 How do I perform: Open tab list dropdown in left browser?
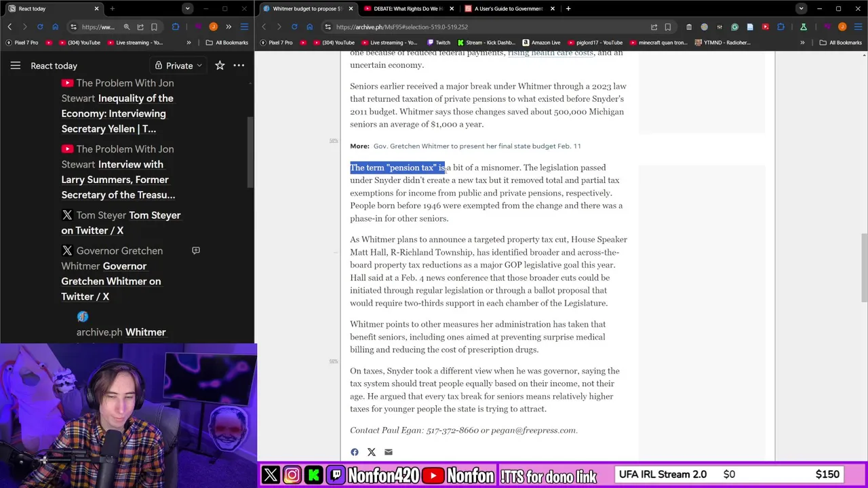point(187,9)
